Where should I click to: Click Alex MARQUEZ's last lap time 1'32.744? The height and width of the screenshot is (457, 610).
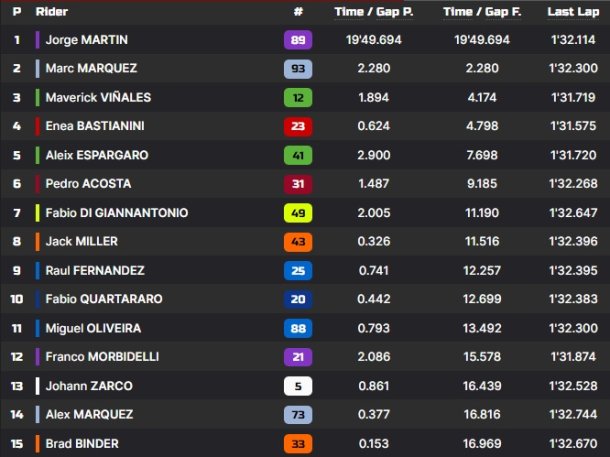click(573, 415)
